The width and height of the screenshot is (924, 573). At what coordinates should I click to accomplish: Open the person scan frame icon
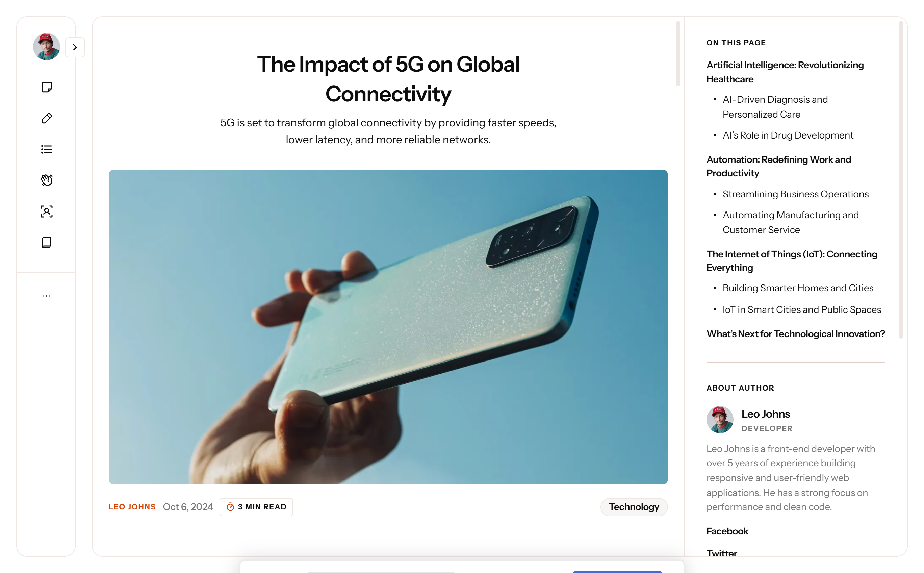(46, 211)
